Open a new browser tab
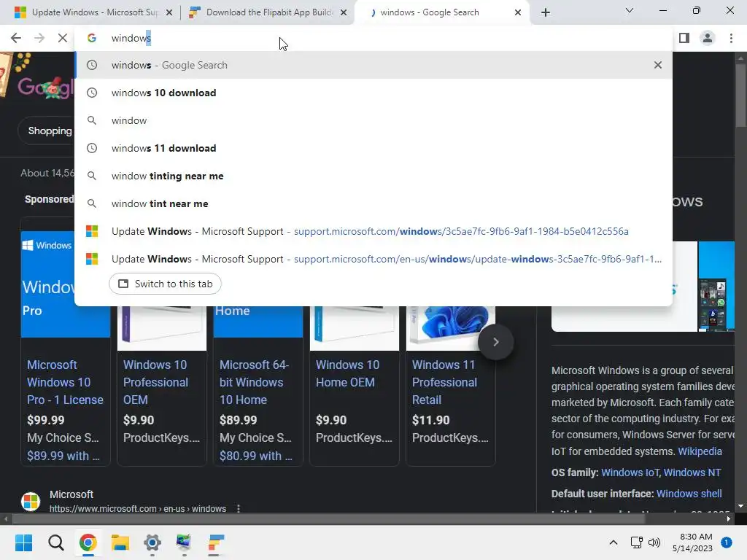 (x=546, y=13)
